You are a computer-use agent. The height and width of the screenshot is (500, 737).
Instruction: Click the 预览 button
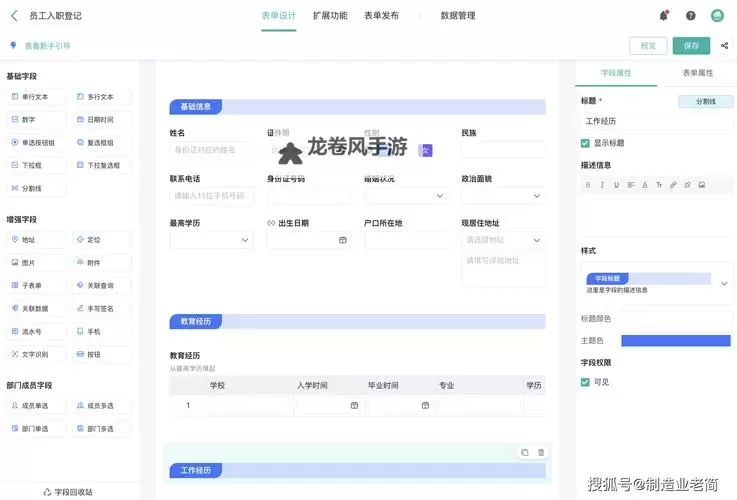(648, 46)
